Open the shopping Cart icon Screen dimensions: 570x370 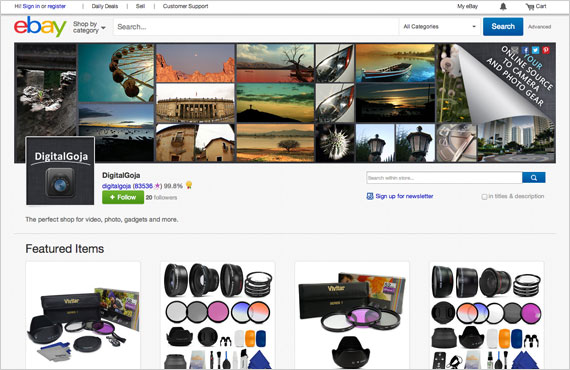536,6
